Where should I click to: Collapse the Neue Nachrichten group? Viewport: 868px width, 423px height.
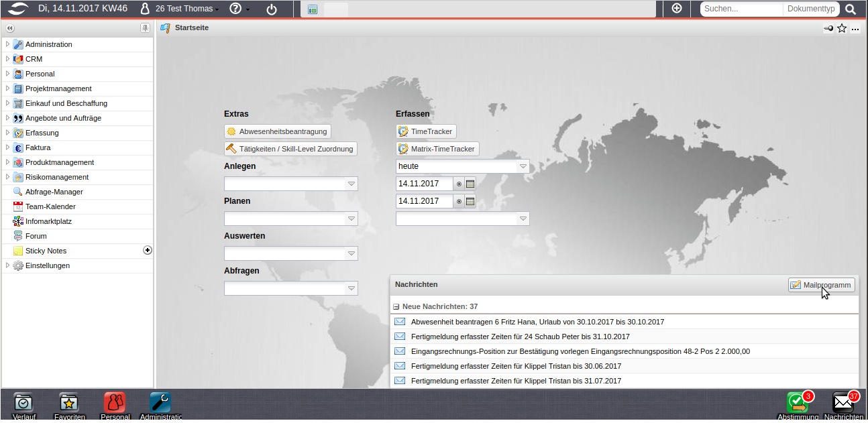[396, 306]
